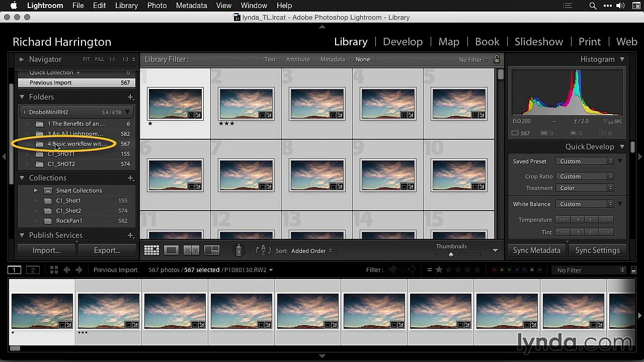
Task: Set navigator zoom to 1:3
Action: (x=125, y=59)
